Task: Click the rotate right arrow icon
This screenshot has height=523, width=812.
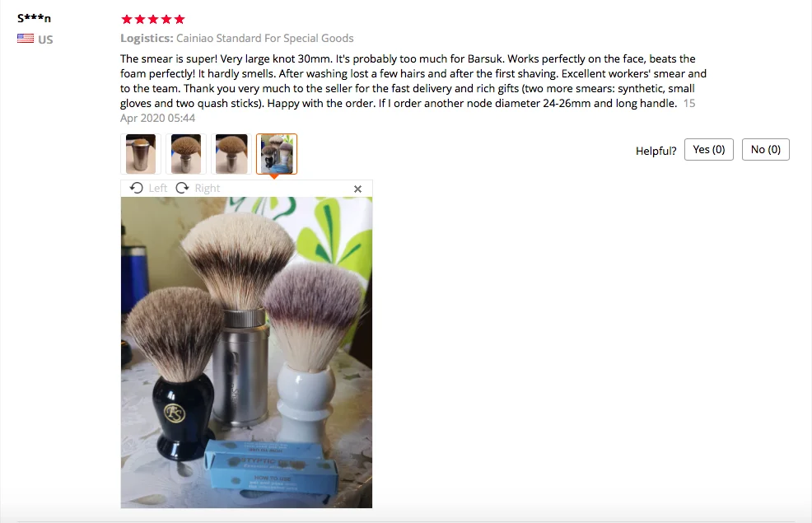Action: point(182,188)
